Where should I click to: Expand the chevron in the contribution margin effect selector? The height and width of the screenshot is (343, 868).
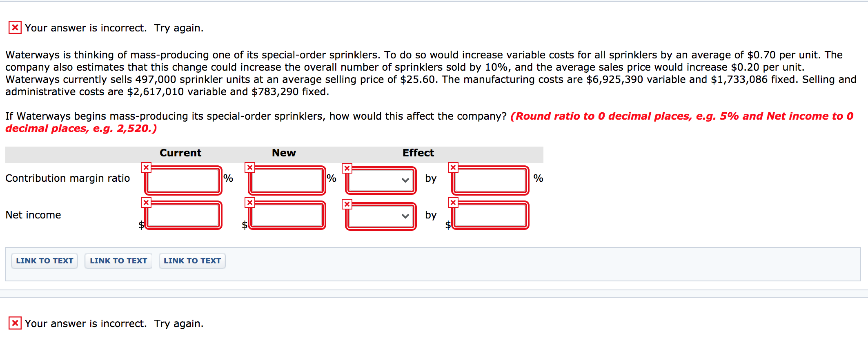point(405,180)
